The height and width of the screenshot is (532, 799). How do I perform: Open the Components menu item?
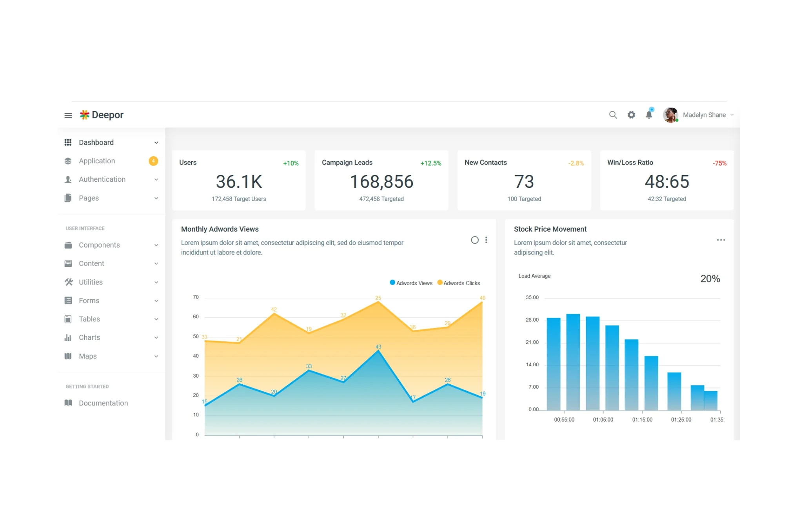99,245
